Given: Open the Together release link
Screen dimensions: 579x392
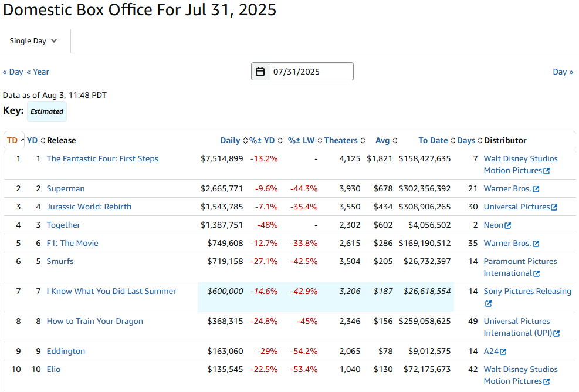Looking at the screenshot, I should [x=63, y=225].
